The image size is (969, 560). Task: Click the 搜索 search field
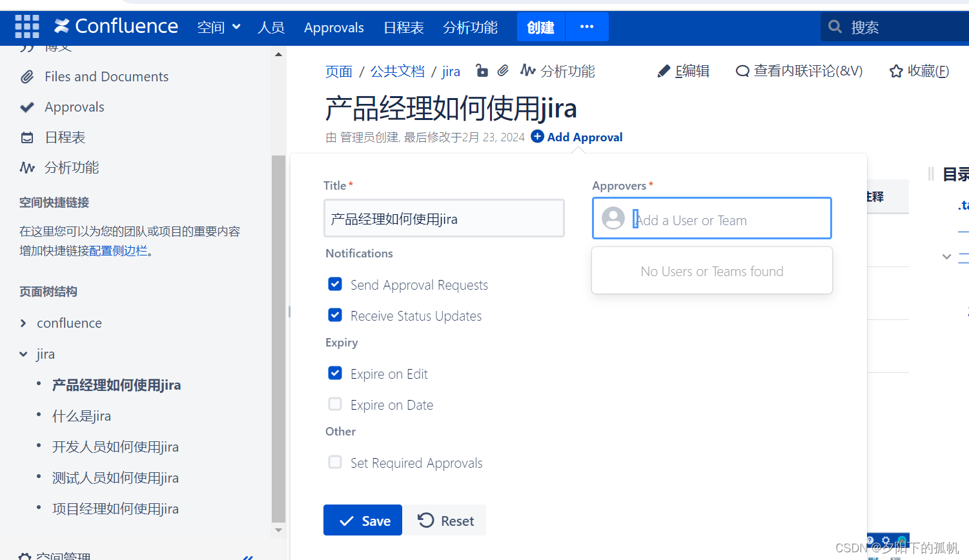(895, 27)
